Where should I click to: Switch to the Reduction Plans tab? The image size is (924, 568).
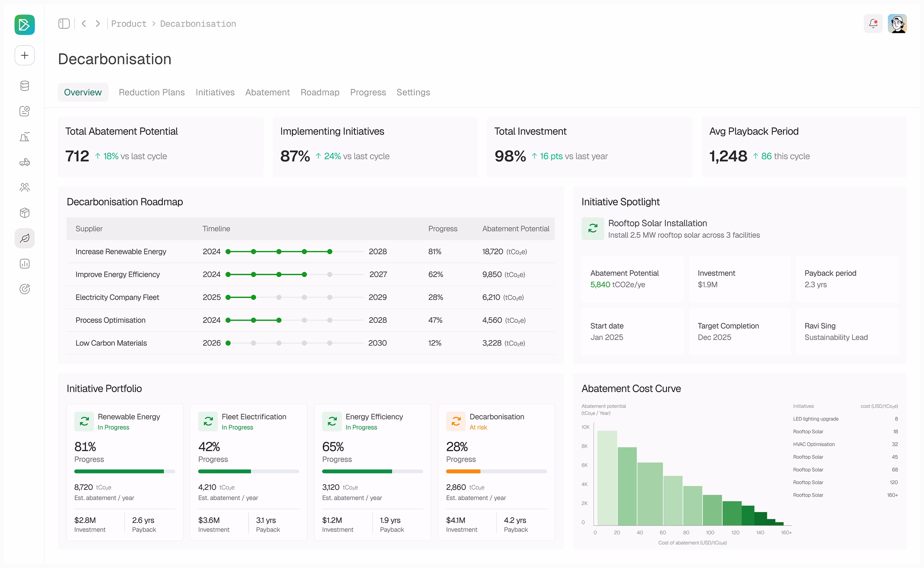152,92
